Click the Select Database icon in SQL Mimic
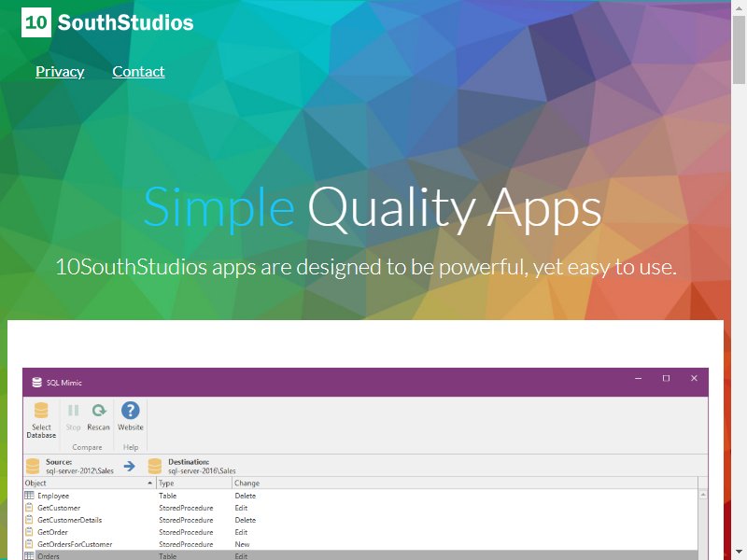The width and height of the screenshot is (747, 560). [41, 411]
